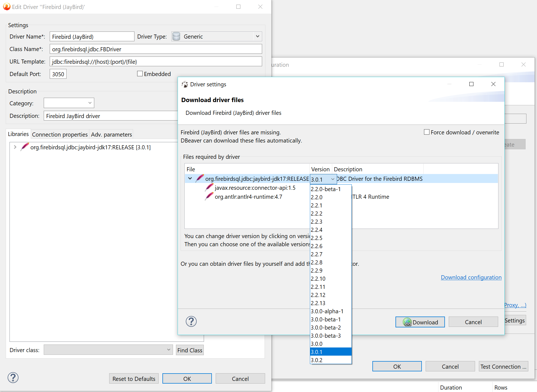Click Cancel in Edit Driver window

(240, 379)
